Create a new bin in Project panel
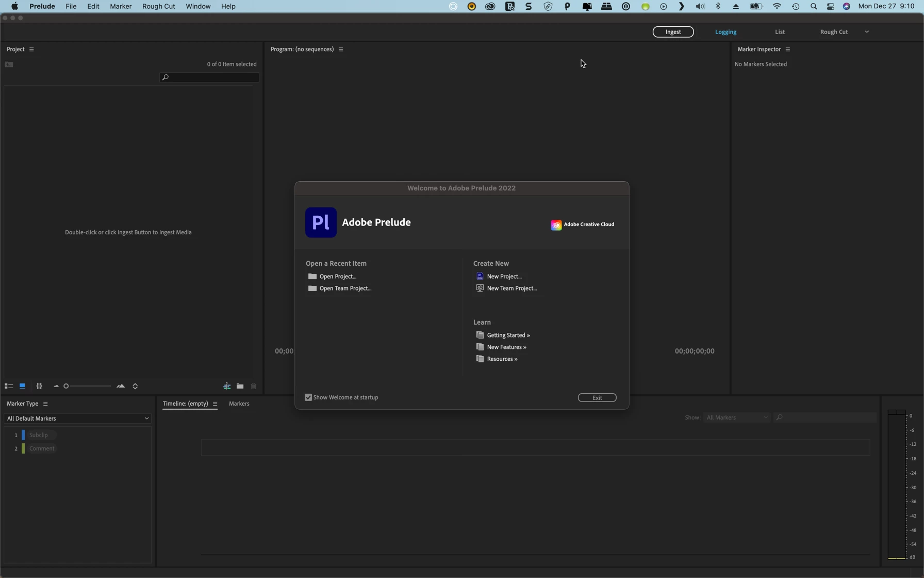 click(240, 386)
